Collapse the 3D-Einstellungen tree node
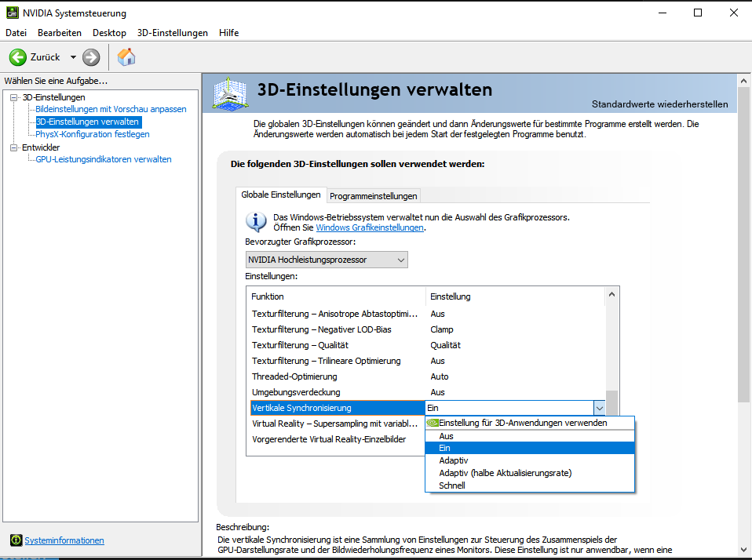 tap(14, 97)
